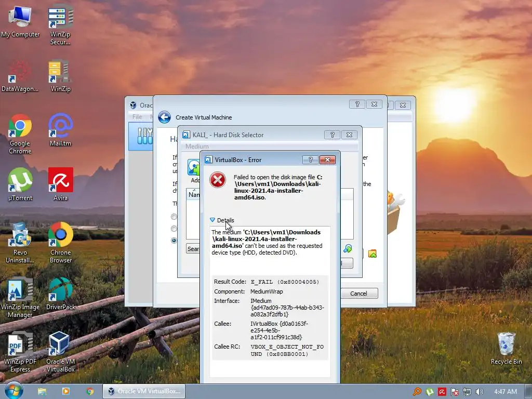The width and height of the screenshot is (532, 399).
Task: Click the volume speaker tray icon
Action: (x=479, y=392)
